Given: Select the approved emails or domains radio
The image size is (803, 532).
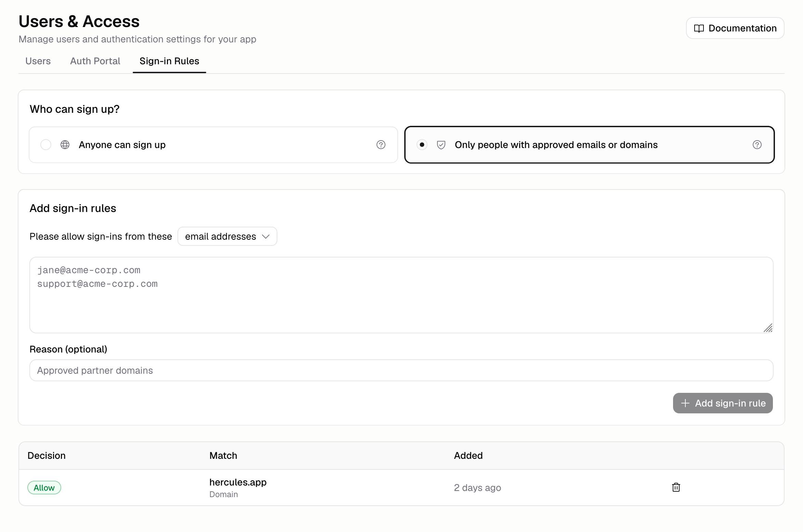Looking at the screenshot, I should [x=422, y=145].
